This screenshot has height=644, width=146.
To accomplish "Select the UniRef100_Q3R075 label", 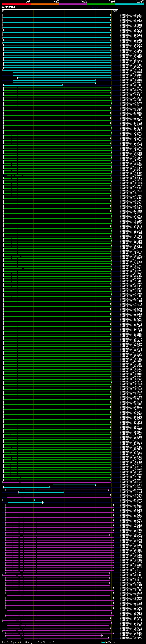I will pos(131,623).
